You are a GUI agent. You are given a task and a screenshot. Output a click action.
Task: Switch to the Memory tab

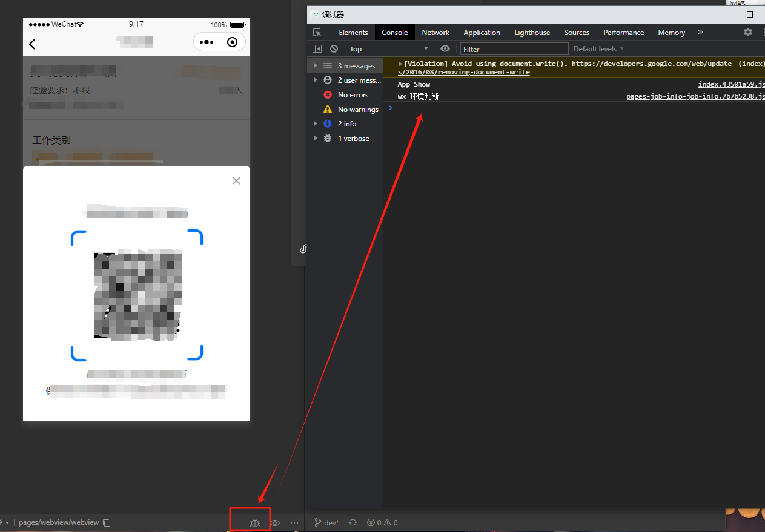coord(671,33)
